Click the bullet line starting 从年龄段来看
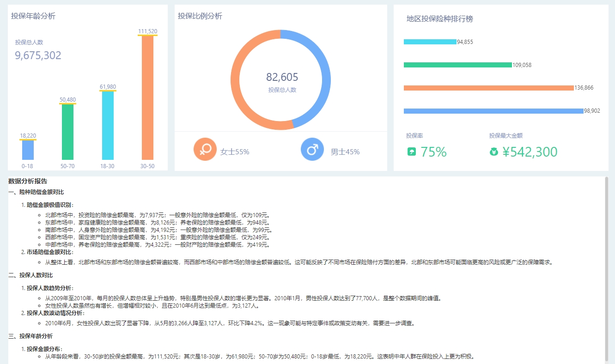Image resolution: width=615 pixels, height=364 pixels. (260, 357)
